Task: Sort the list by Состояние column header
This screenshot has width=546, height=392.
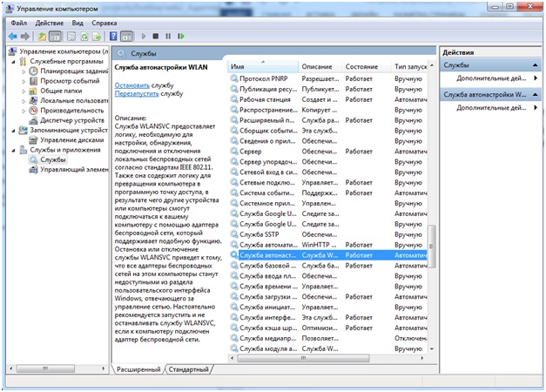Action: tap(361, 66)
